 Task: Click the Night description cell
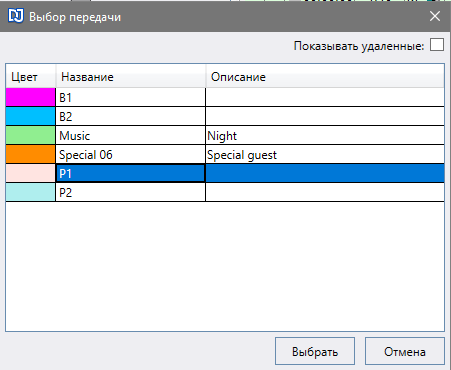(x=325, y=135)
